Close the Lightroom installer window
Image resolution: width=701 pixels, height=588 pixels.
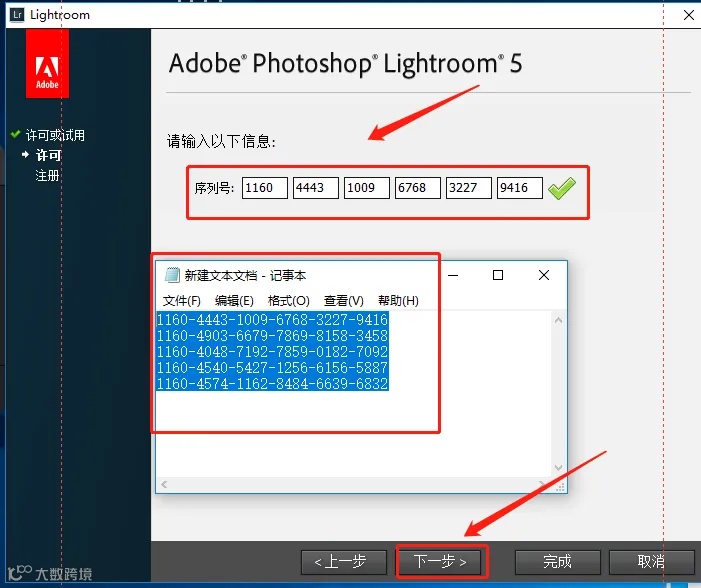click(x=689, y=15)
